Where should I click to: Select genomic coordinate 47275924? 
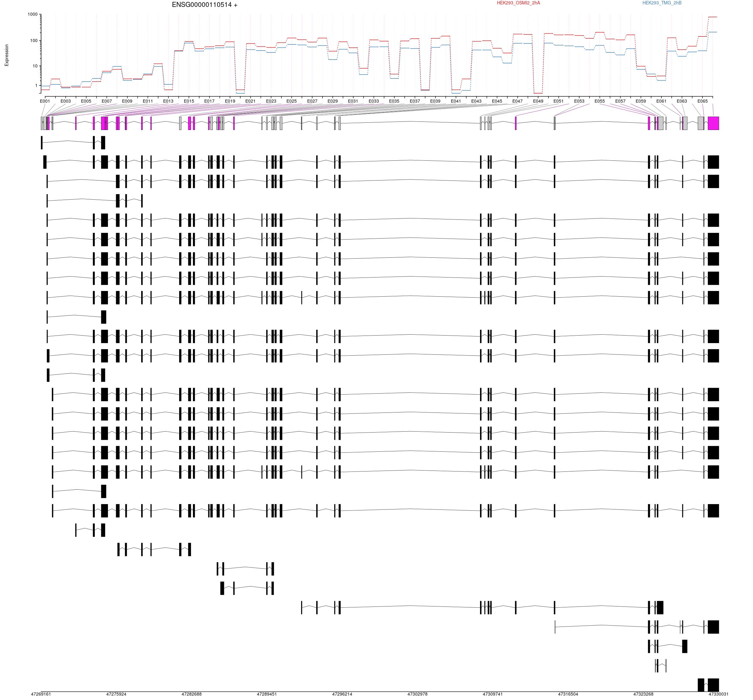[x=116, y=694]
